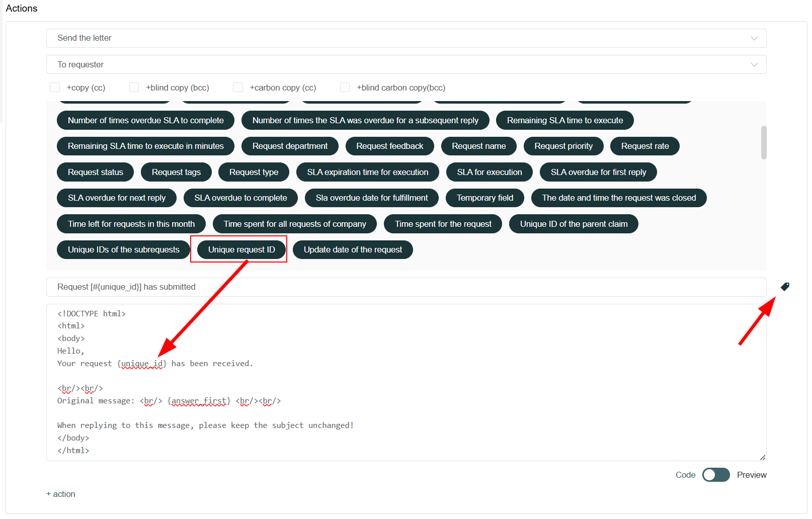Viewport: 812px width, 519px height.
Task: Click the tag list vertical scrollbar
Action: pyautogui.click(x=764, y=142)
